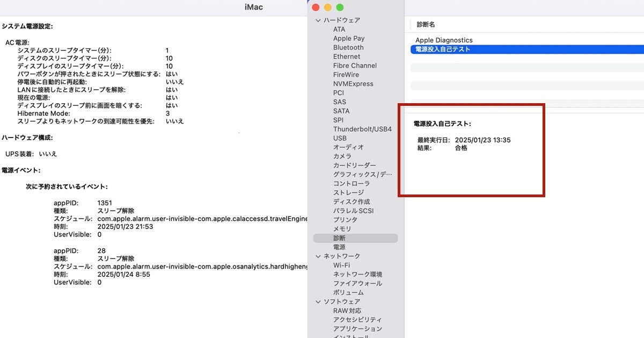Open the Bluetooth hardware entry
This screenshot has height=338, width=644.
point(348,48)
